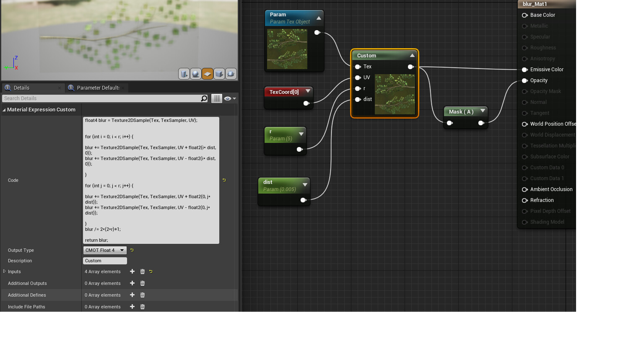
Task: Add a new element to Inputs array
Action: pos(132,271)
